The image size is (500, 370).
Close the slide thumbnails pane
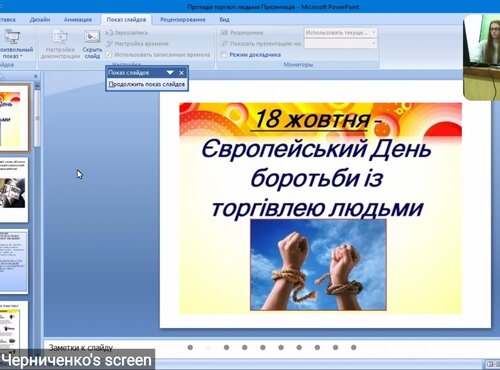[36, 76]
